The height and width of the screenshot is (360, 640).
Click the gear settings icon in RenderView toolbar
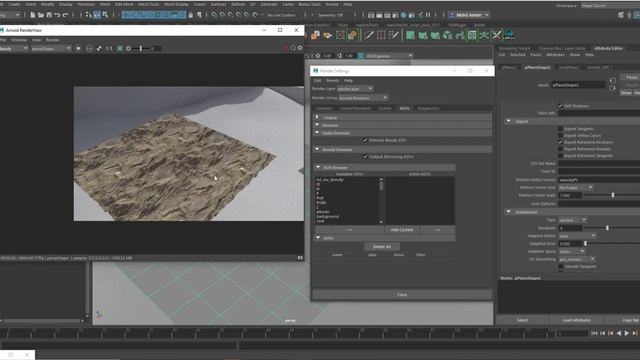click(x=129, y=49)
